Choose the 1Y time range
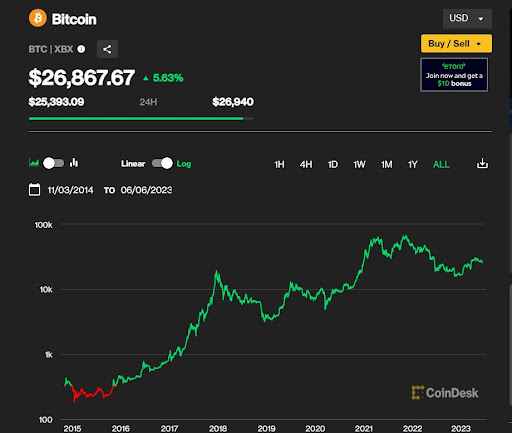The height and width of the screenshot is (433, 512). (x=413, y=164)
